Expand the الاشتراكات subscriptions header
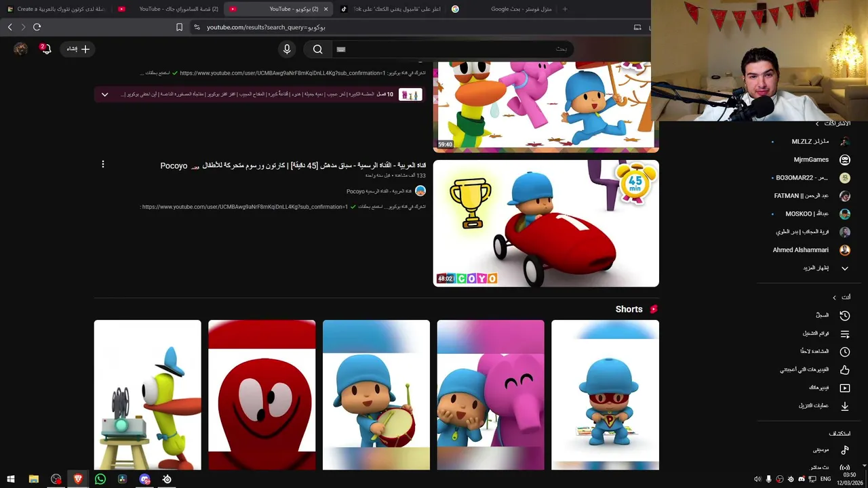Screen dimensions: 868x488 click(x=833, y=123)
